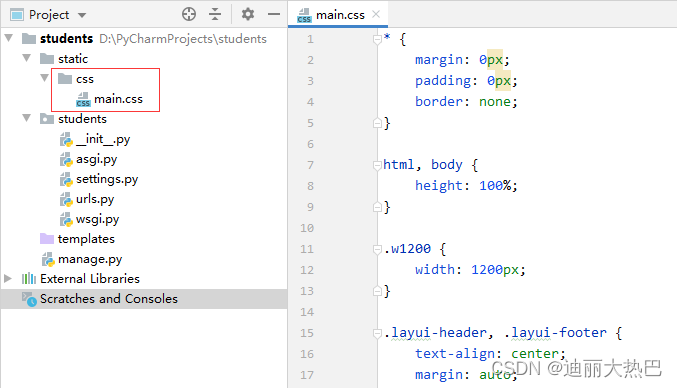Click the Python icon of manage.py
Image resolution: width=677 pixels, height=388 pixels.
pos(48,259)
